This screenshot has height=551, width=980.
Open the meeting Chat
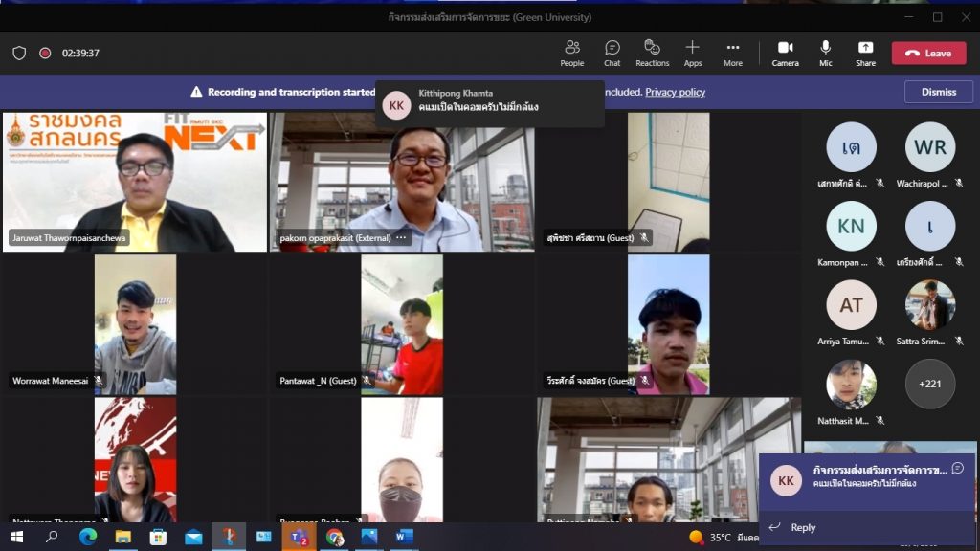click(612, 53)
